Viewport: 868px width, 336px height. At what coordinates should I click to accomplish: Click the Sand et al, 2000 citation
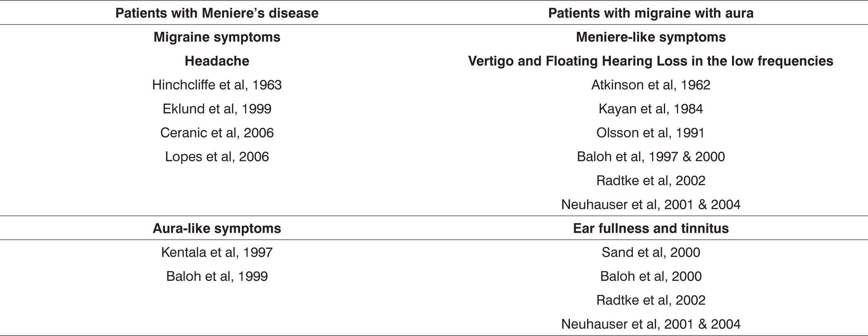[x=650, y=252]
